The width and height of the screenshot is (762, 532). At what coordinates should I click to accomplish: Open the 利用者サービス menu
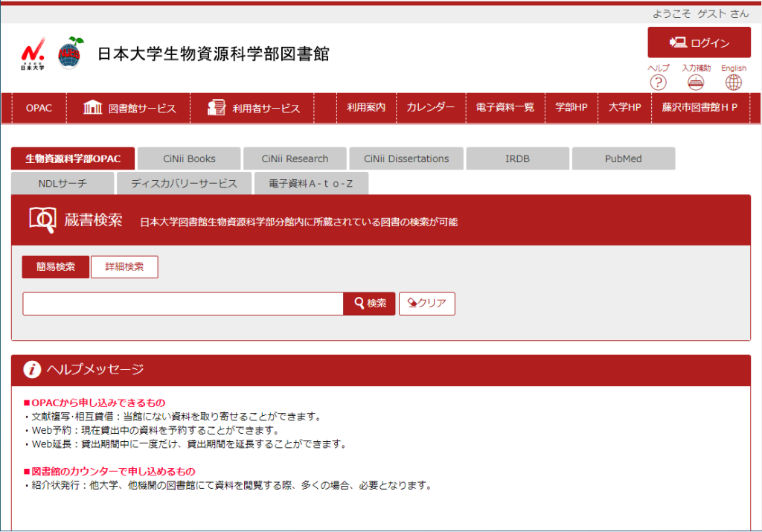click(x=253, y=108)
